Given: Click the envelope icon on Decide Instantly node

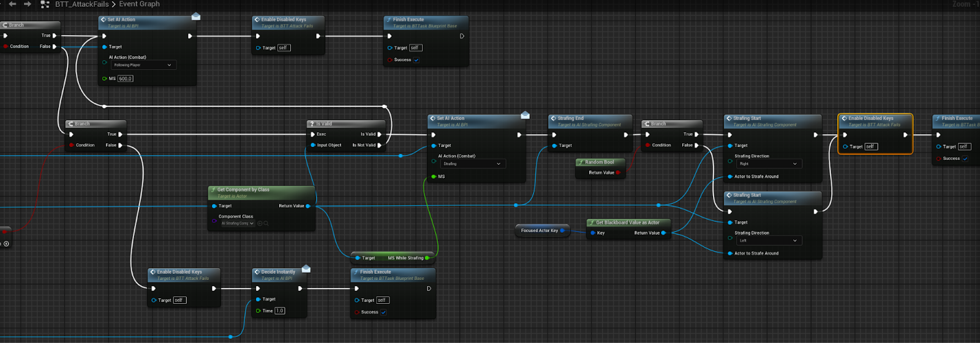Looking at the screenshot, I should pyautogui.click(x=306, y=269).
